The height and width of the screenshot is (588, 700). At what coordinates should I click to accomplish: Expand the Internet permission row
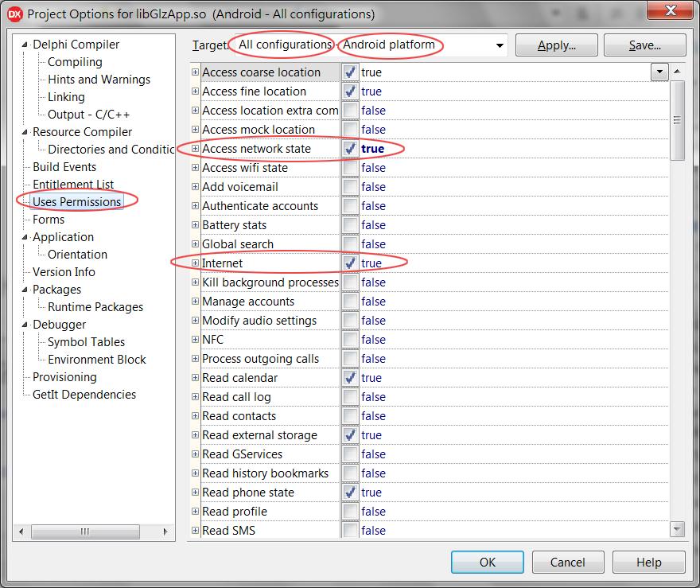pyautogui.click(x=195, y=263)
